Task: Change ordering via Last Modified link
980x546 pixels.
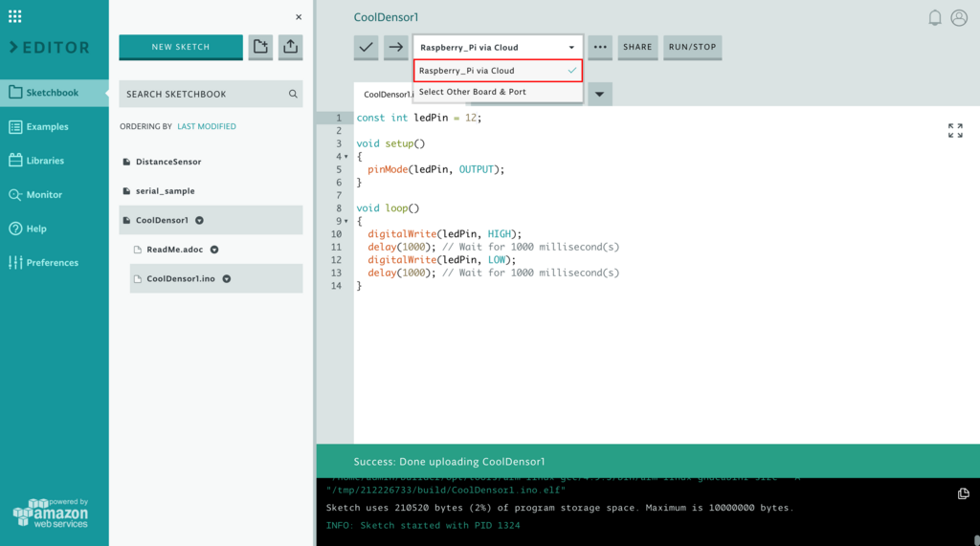Action: 207,126
